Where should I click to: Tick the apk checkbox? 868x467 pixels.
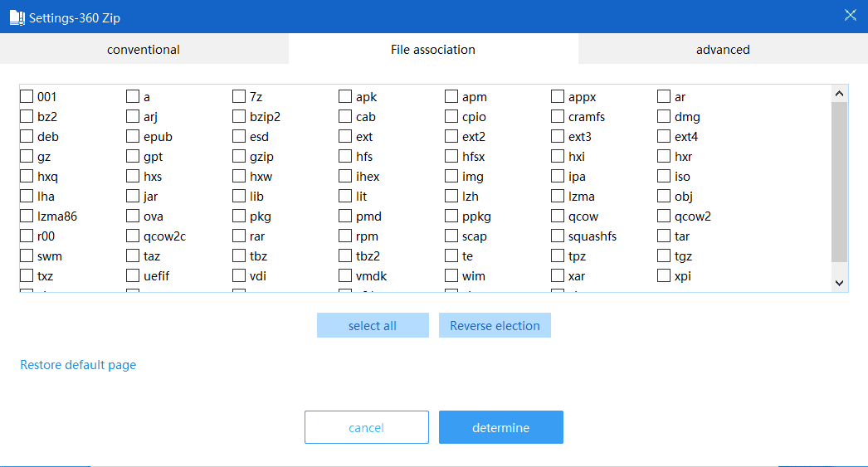coord(346,97)
